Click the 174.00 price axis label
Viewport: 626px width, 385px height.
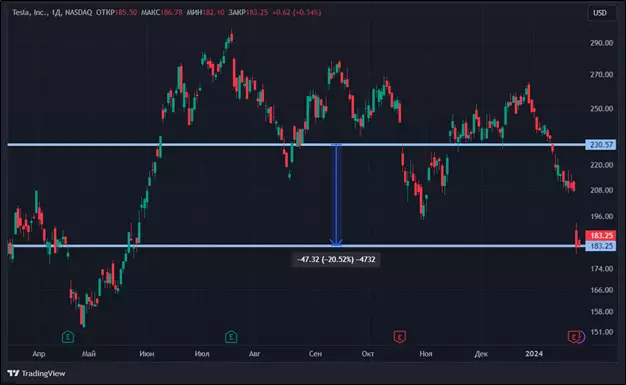click(602, 269)
